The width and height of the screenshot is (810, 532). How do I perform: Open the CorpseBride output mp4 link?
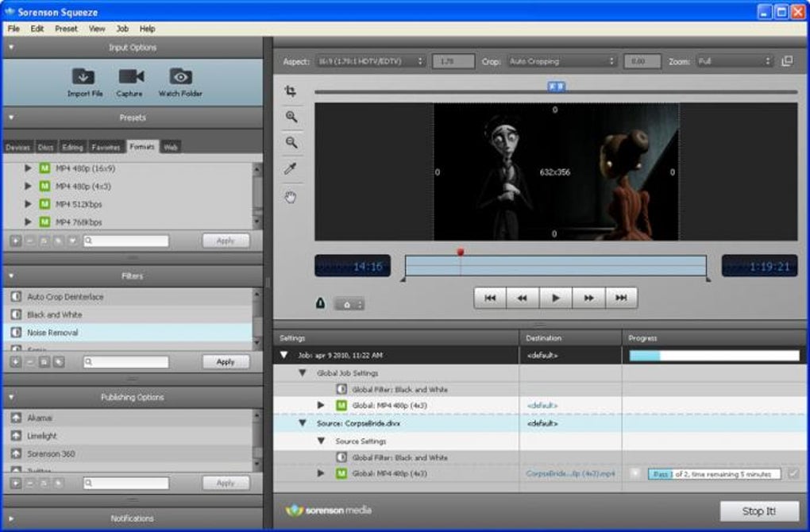[x=570, y=473]
